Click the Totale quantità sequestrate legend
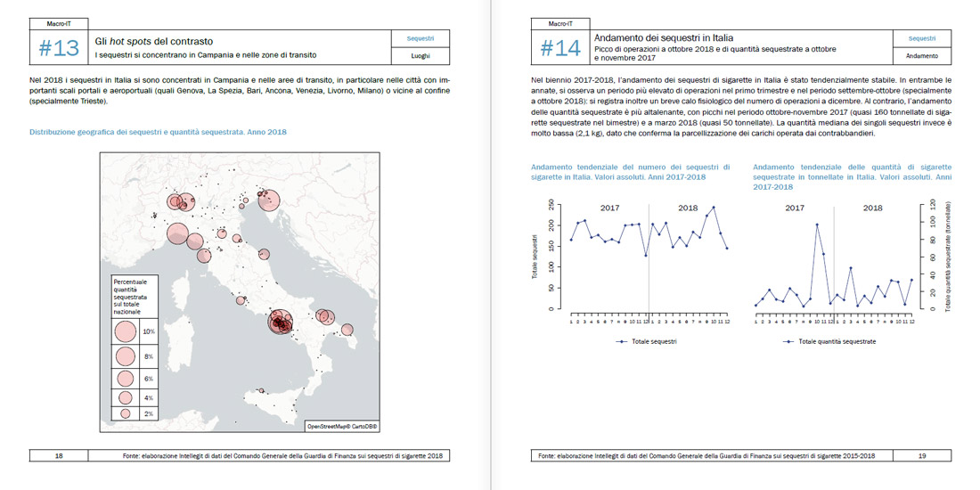Image resolution: width=980 pixels, height=490 pixels. coord(829,341)
